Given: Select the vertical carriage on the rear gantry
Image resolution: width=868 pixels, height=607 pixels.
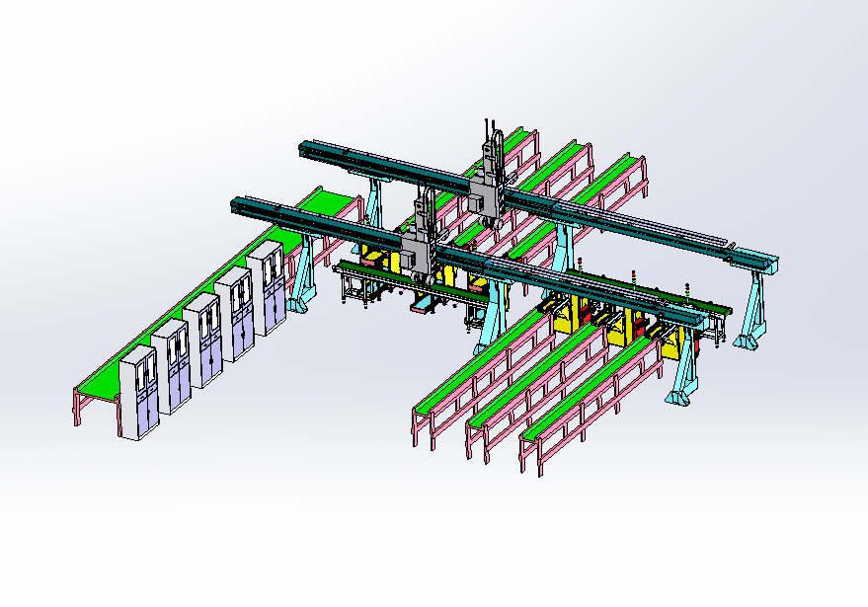Looking at the screenshot, I should tap(491, 178).
